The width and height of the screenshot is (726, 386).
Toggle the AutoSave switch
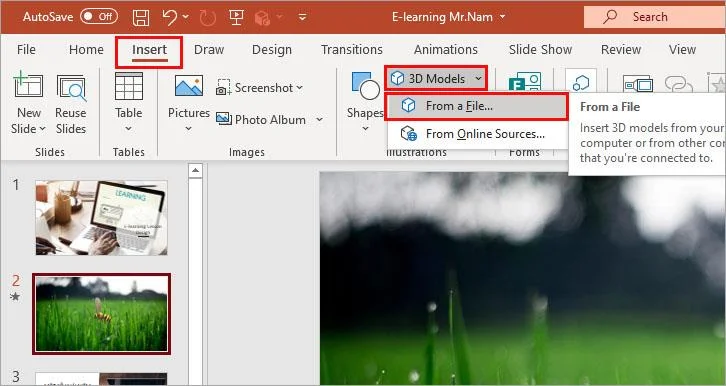(99, 17)
